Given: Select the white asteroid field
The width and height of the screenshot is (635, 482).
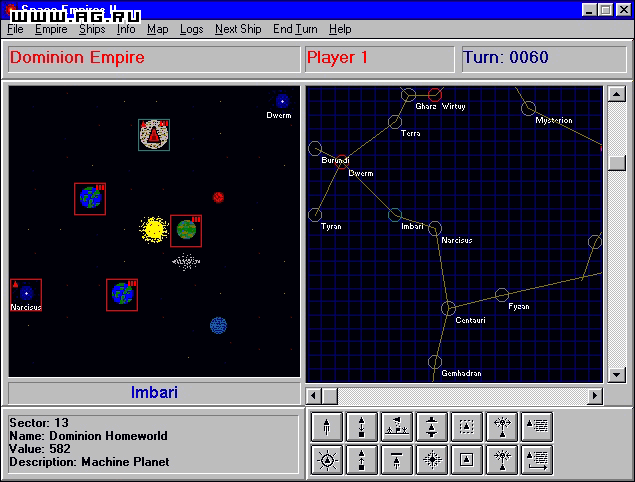Looking at the screenshot, I should pyautogui.click(x=186, y=262).
